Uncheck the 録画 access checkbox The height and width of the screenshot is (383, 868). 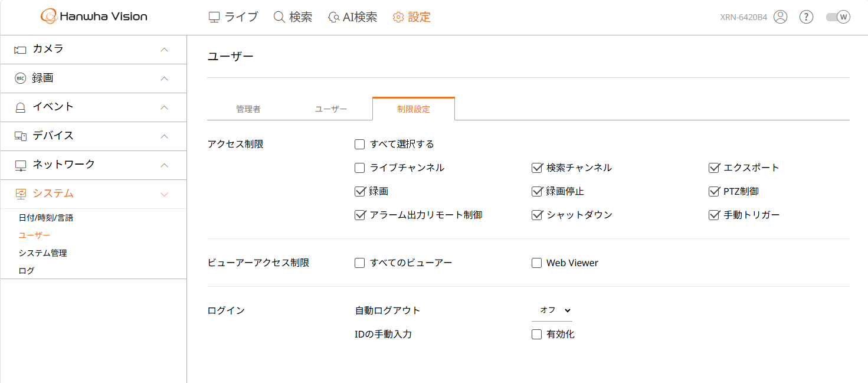pos(360,192)
